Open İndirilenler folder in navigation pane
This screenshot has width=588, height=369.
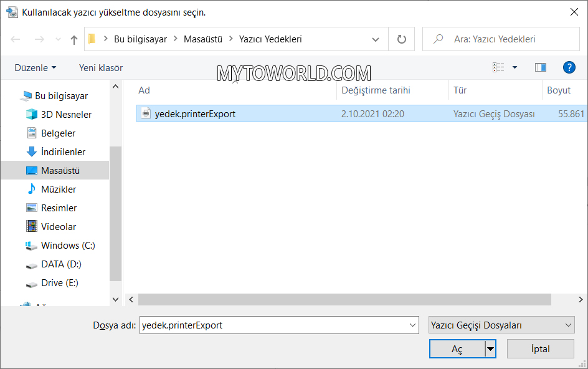(x=63, y=152)
